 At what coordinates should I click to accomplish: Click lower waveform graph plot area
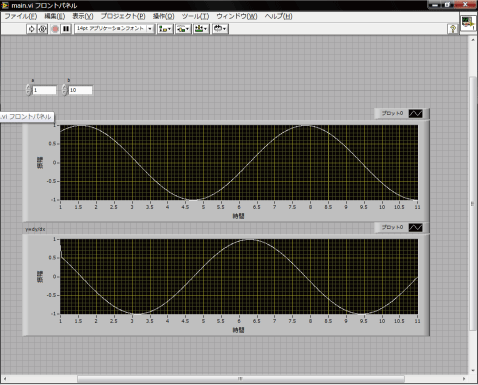[239, 277]
